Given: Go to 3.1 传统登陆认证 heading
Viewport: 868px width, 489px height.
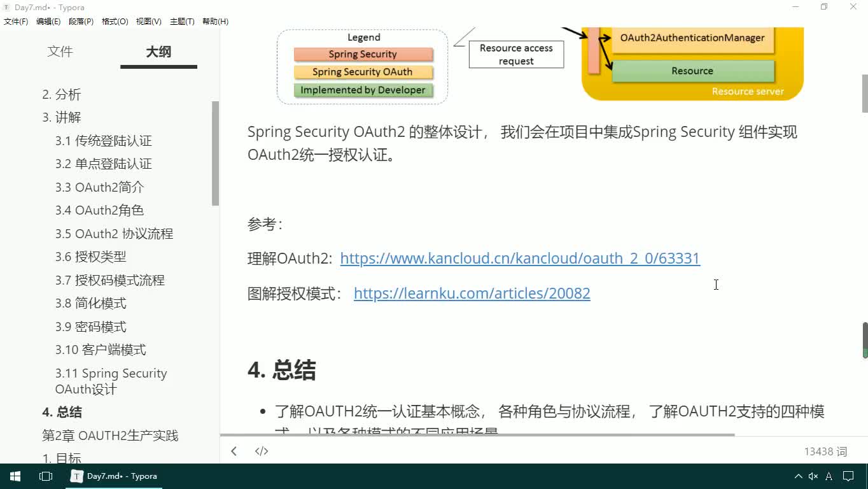Looking at the screenshot, I should [x=103, y=141].
